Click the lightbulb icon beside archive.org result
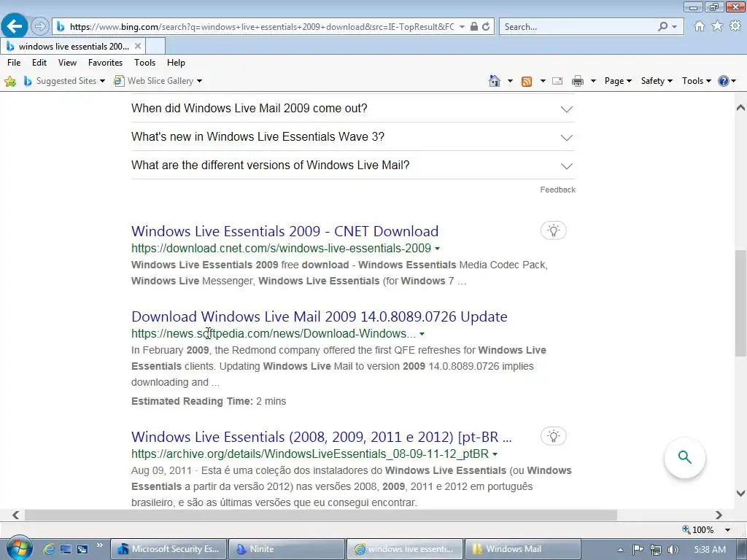 553,436
